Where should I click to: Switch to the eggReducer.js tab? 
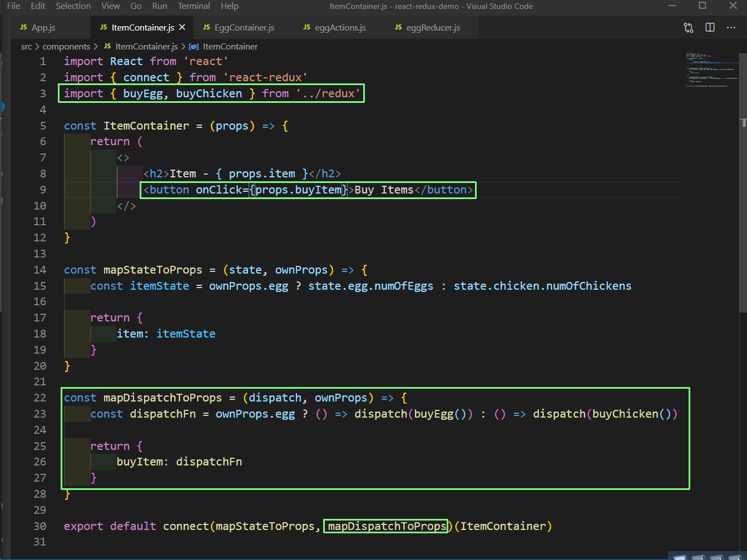point(433,27)
